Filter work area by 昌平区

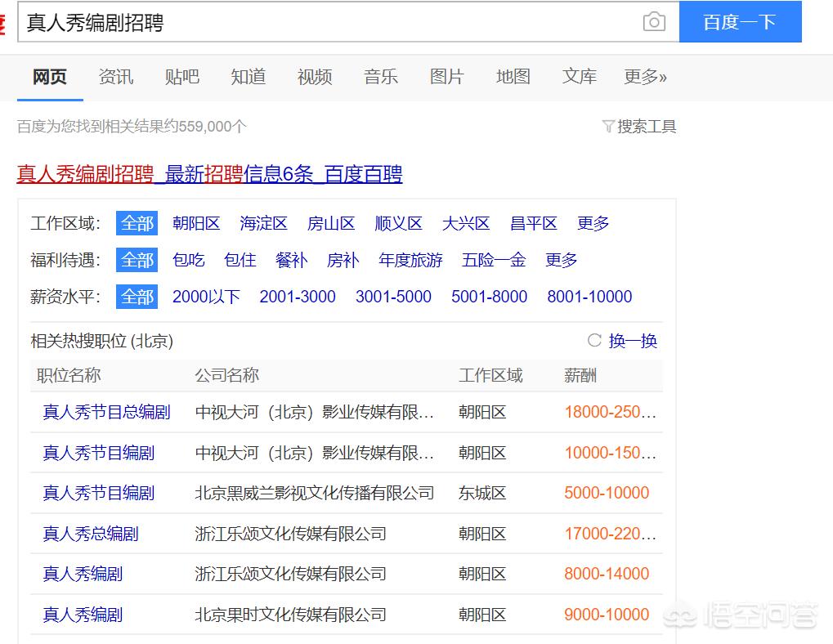pos(533,223)
